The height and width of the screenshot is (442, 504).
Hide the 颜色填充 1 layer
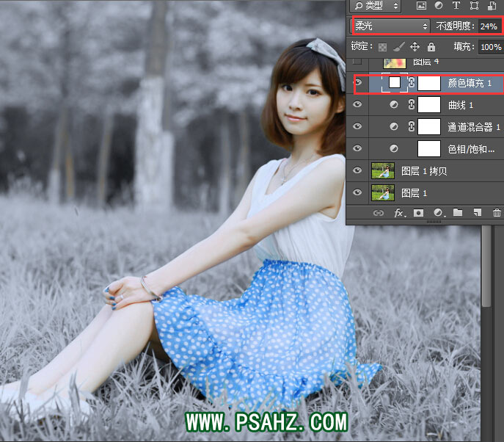pos(357,83)
